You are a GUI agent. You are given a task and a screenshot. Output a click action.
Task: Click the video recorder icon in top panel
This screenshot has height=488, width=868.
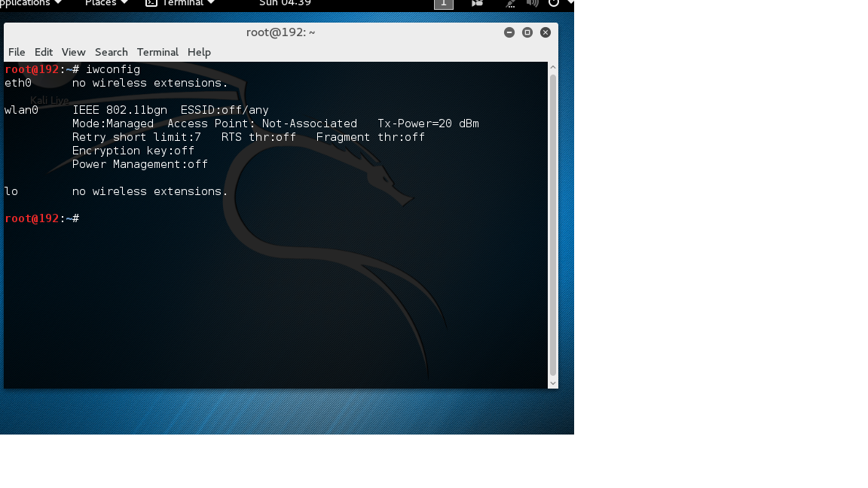click(x=477, y=3)
